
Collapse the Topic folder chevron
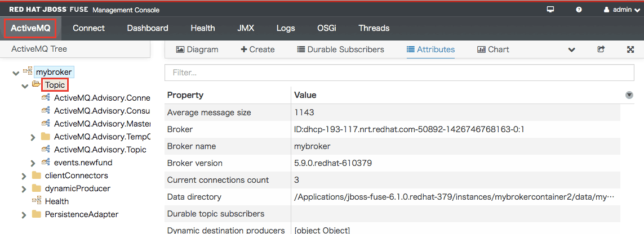(x=25, y=85)
